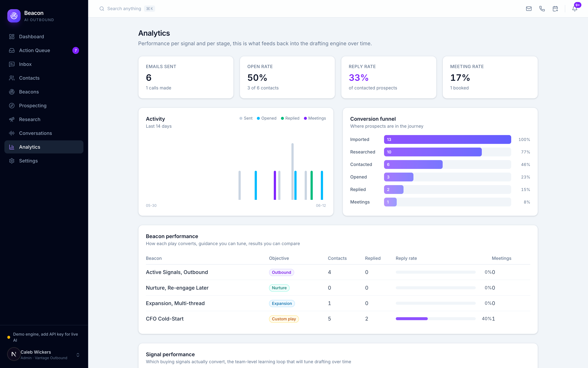This screenshot has height=368, width=588.
Task: Click the Inbox sidebar icon
Action: (12, 64)
